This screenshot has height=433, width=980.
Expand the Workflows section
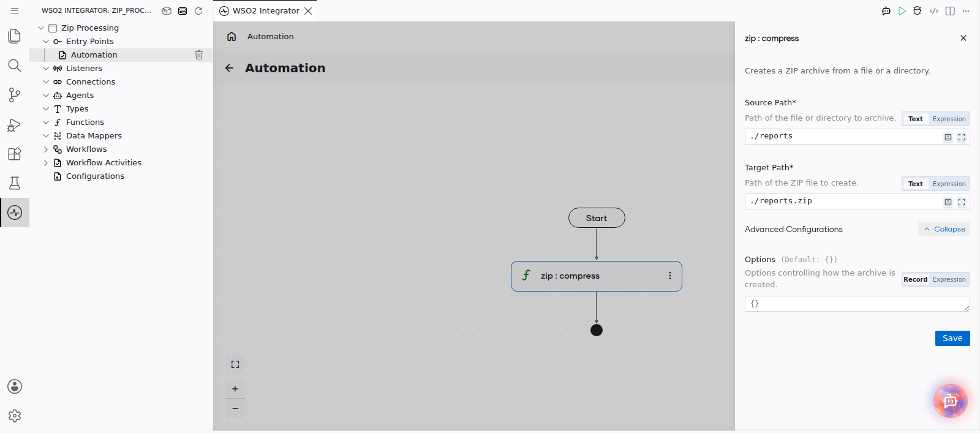pyautogui.click(x=46, y=149)
